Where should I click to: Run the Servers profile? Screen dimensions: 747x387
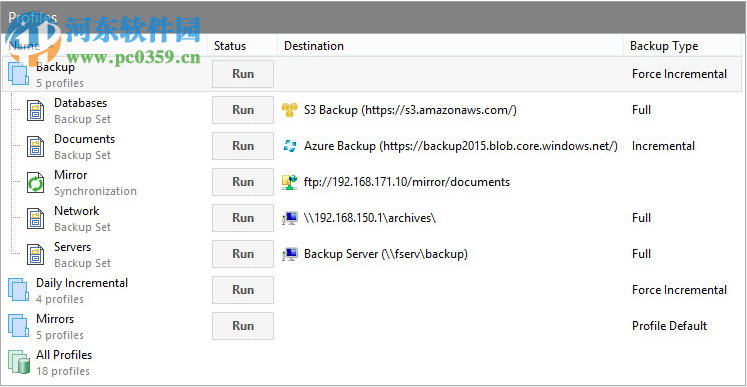click(243, 254)
